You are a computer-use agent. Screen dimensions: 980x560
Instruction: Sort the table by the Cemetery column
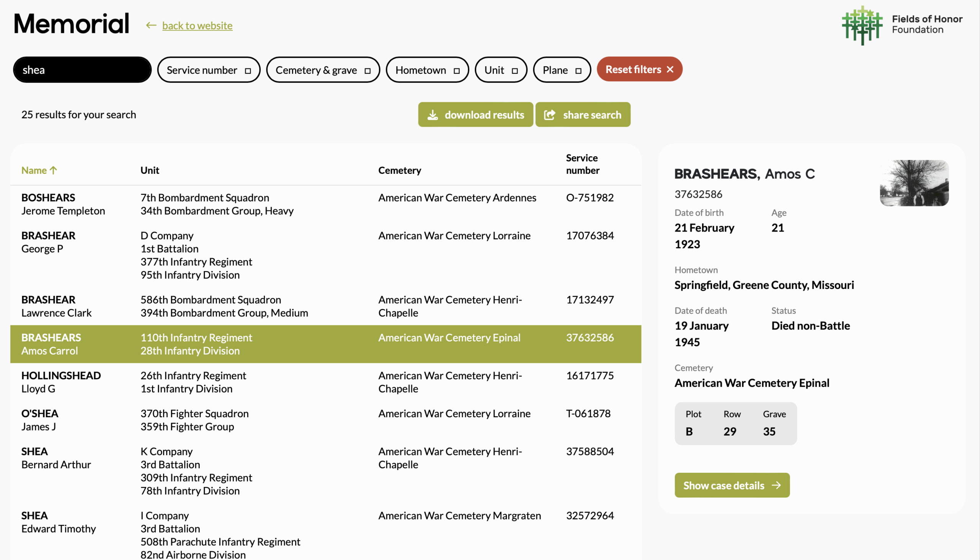[x=400, y=170]
